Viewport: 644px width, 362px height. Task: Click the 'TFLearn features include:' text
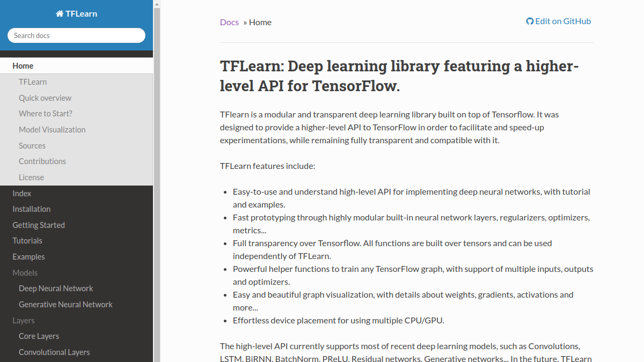pos(268,166)
